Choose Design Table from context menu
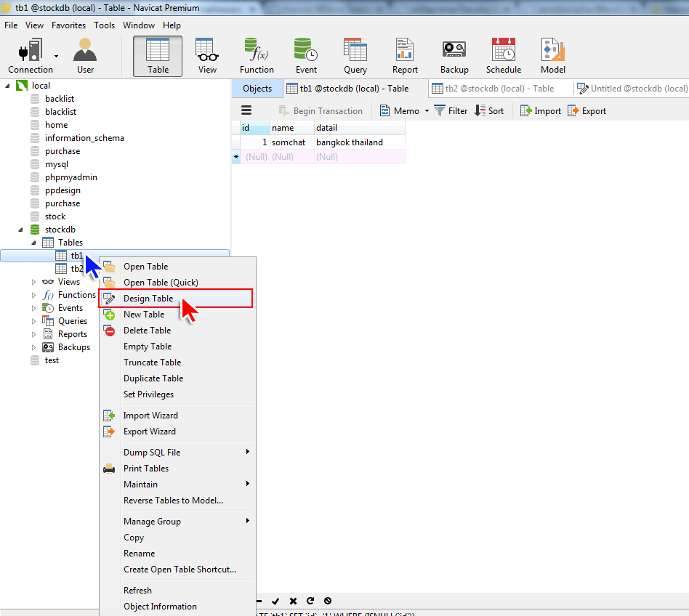 [x=176, y=299]
